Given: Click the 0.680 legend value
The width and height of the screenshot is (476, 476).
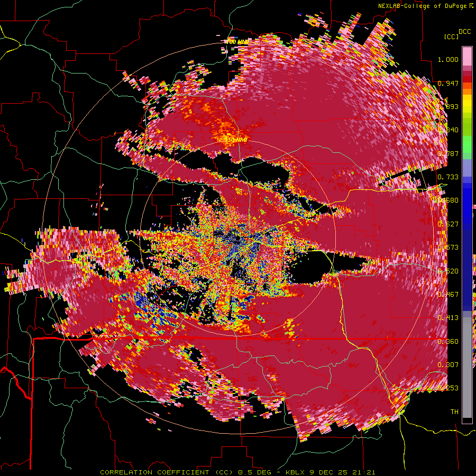Looking at the screenshot, I should [x=448, y=200].
